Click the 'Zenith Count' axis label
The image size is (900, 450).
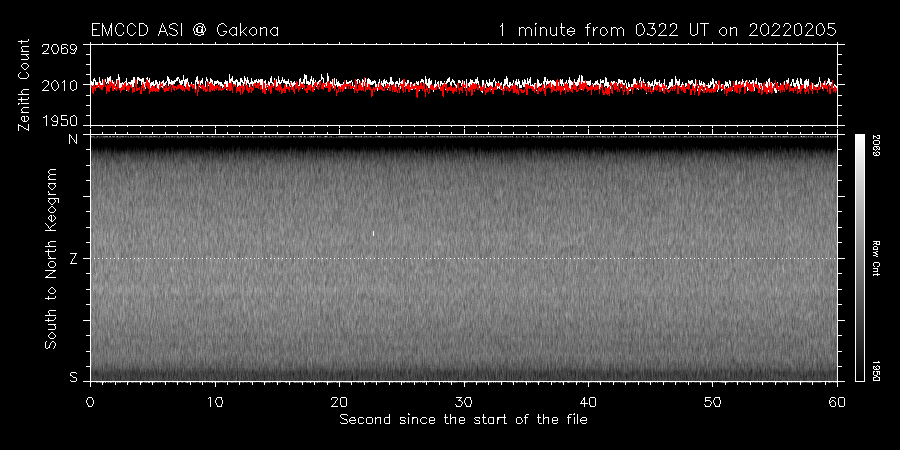24,85
